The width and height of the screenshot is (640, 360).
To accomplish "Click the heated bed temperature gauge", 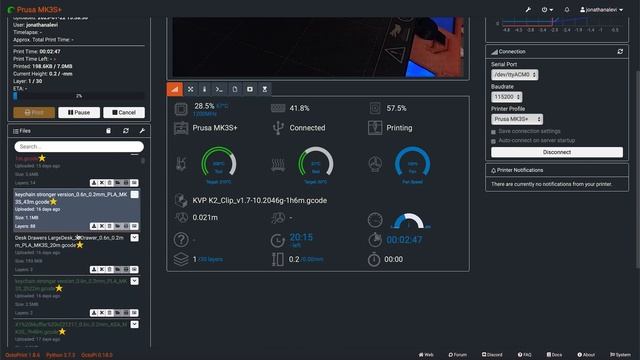I will click(x=316, y=164).
